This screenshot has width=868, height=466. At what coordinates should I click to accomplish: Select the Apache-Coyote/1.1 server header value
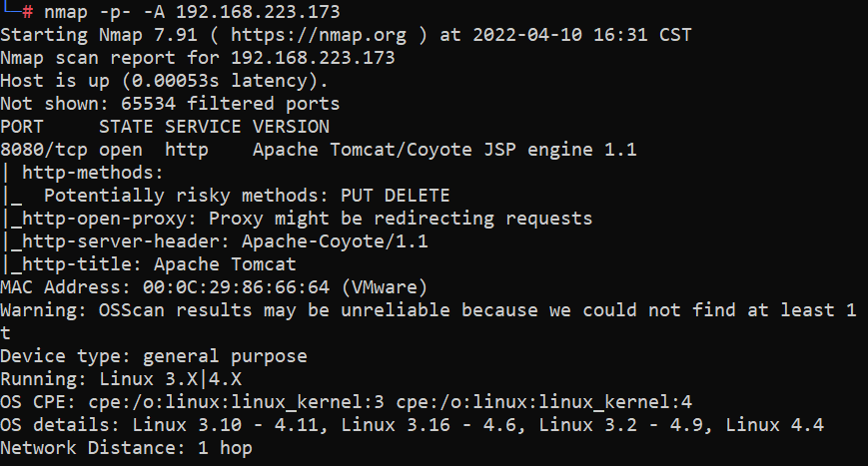click(335, 241)
